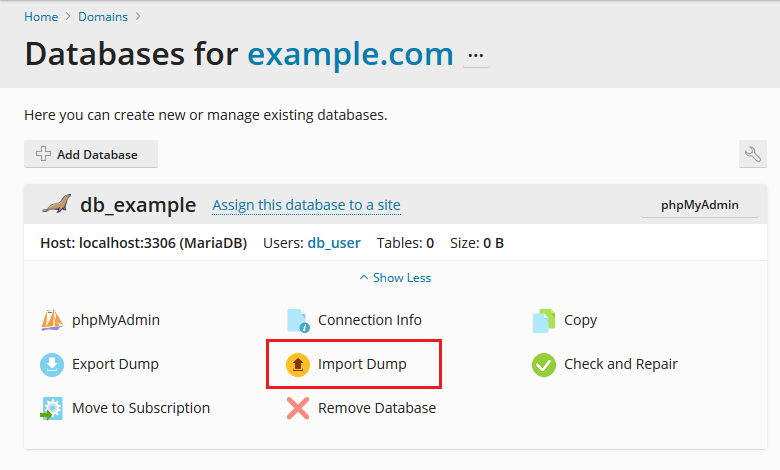Screen dimensions: 780x470
Task: Click the Connection Info document icon
Action: tap(298, 321)
